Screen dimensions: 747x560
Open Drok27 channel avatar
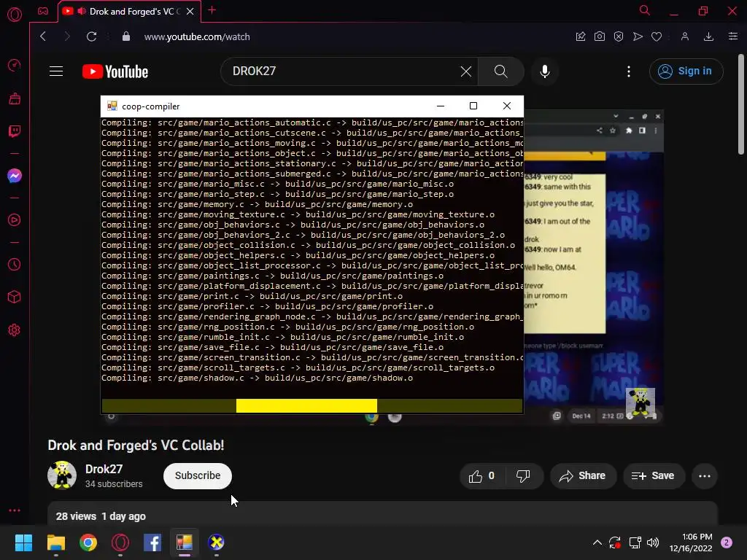pyautogui.click(x=62, y=475)
